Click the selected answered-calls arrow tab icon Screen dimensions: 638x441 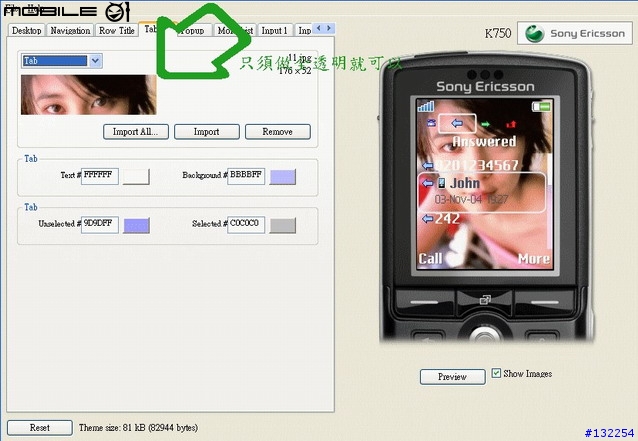(457, 123)
